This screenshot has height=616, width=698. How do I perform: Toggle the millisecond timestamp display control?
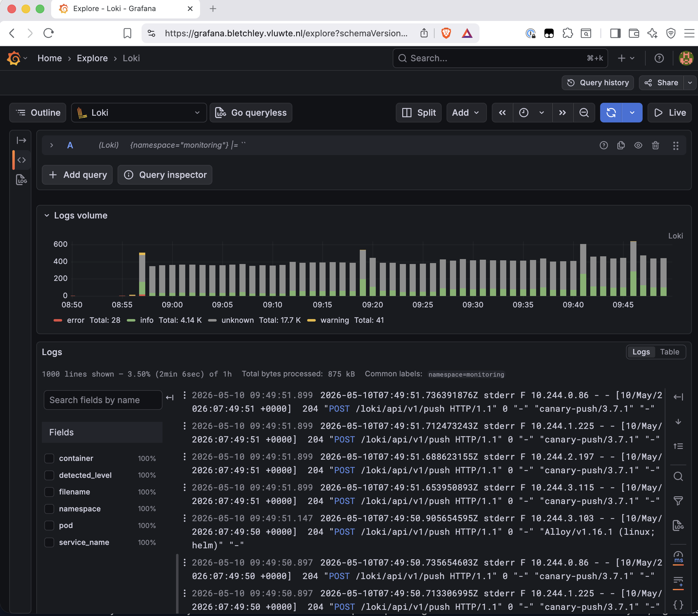pyautogui.click(x=678, y=557)
